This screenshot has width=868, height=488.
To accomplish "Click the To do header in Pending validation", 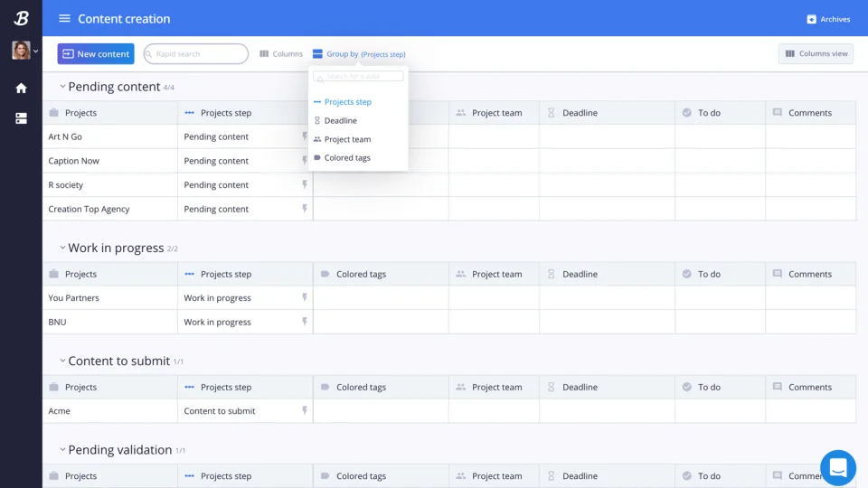I will [721, 476].
